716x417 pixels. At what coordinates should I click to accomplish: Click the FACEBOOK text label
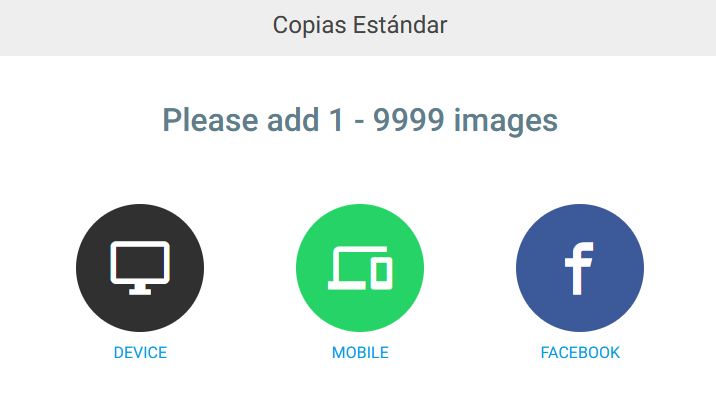[x=580, y=353]
